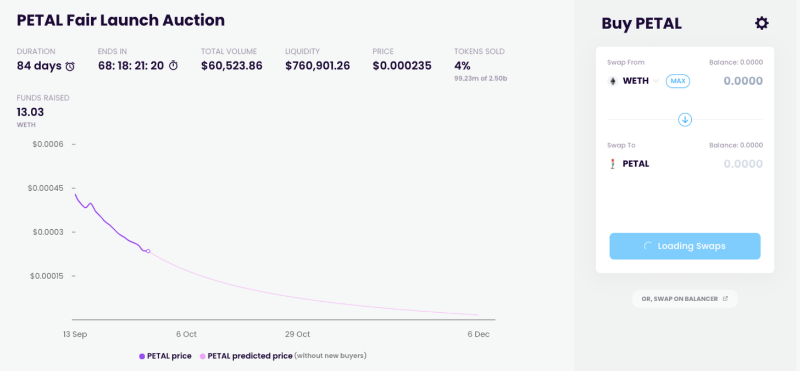Click external link icon on Balancer button

tap(725, 299)
